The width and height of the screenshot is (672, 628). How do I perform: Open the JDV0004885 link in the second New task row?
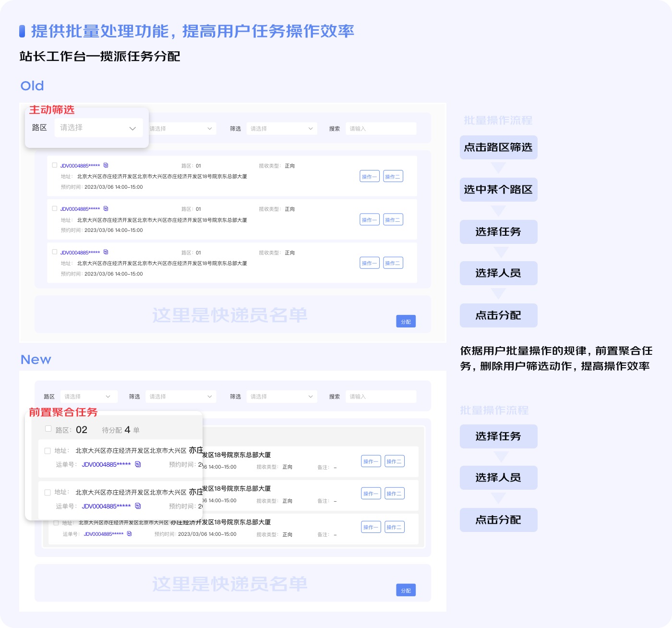(106, 507)
